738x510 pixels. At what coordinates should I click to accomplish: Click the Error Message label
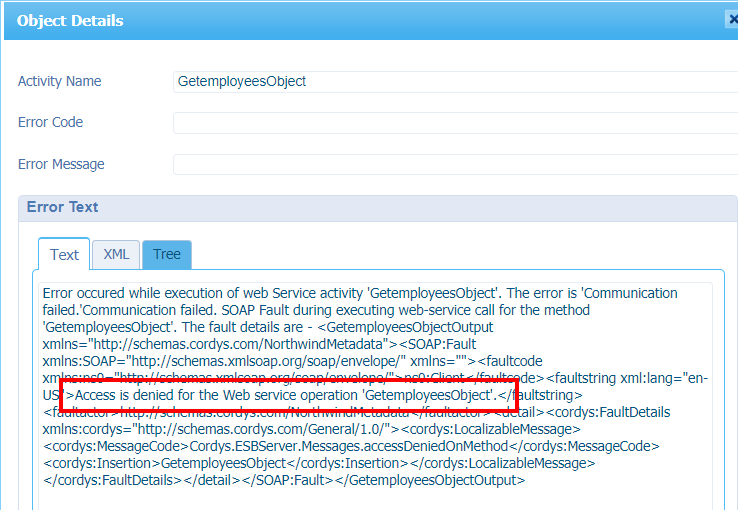pyautogui.click(x=61, y=164)
